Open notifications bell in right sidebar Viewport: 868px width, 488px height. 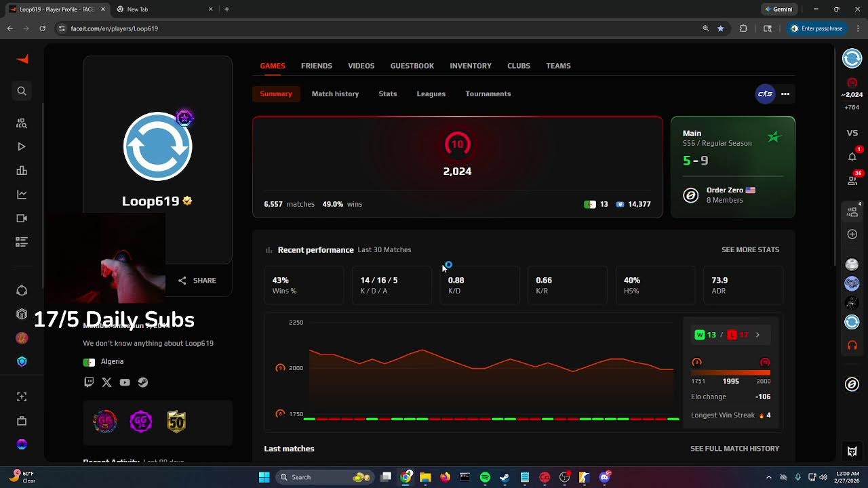(x=852, y=157)
